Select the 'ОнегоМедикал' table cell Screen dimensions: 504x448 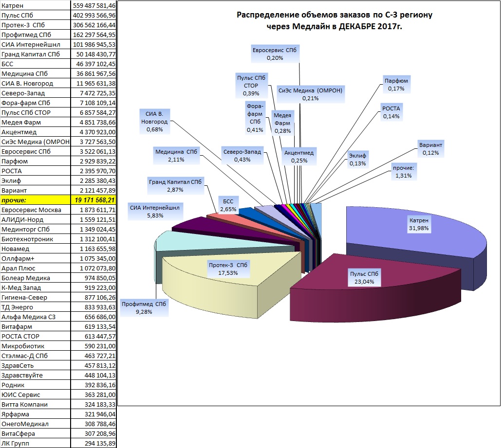pos(36,424)
